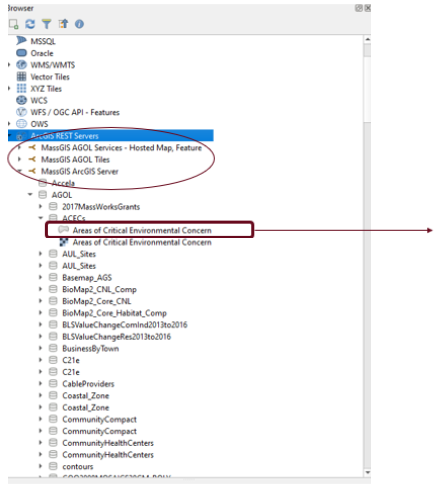Select the Vector Tiles entry
This screenshot has width=438, height=490.
pos(50,77)
